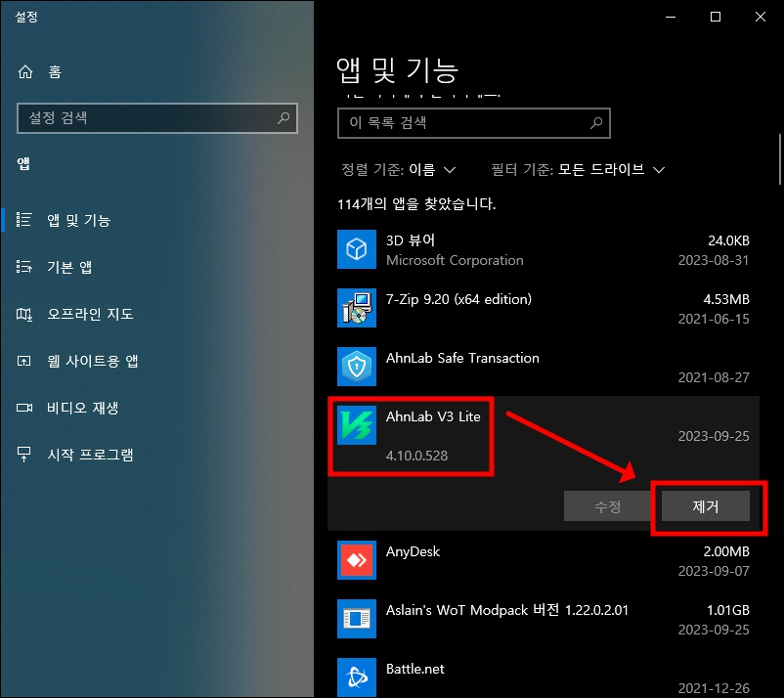The width and height of the screenshot is (784, 698).
Task: Click the 웹 사이트용 앱 icon
Action: (x=24, y=361)
